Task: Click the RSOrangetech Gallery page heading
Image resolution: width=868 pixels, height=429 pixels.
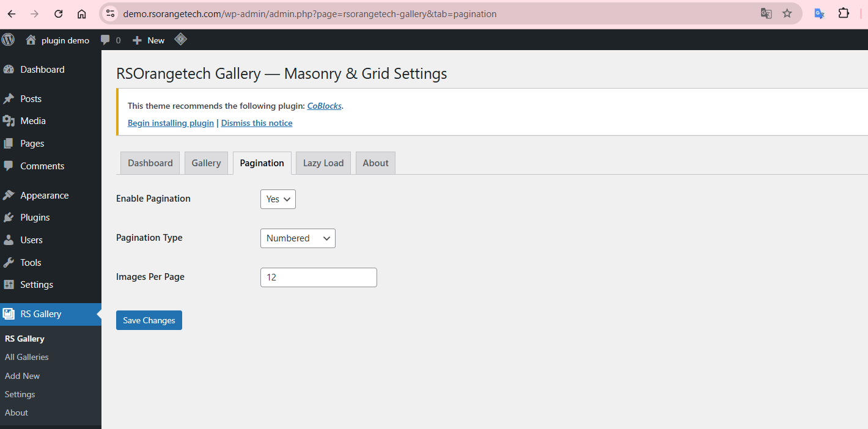Action: point(282,74)
